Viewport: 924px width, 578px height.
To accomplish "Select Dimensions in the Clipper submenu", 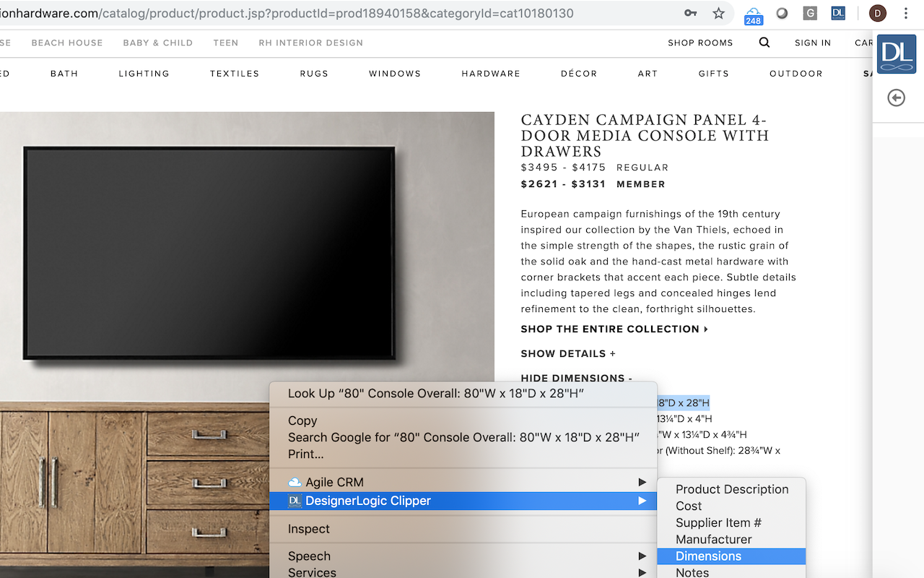I will pos(731,556).
